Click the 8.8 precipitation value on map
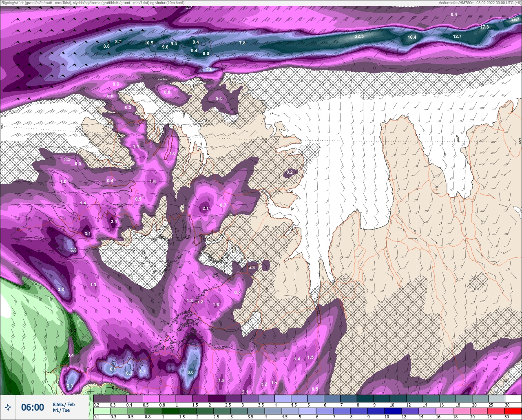Viewport: 522px width, 420px height. [106, 46]
